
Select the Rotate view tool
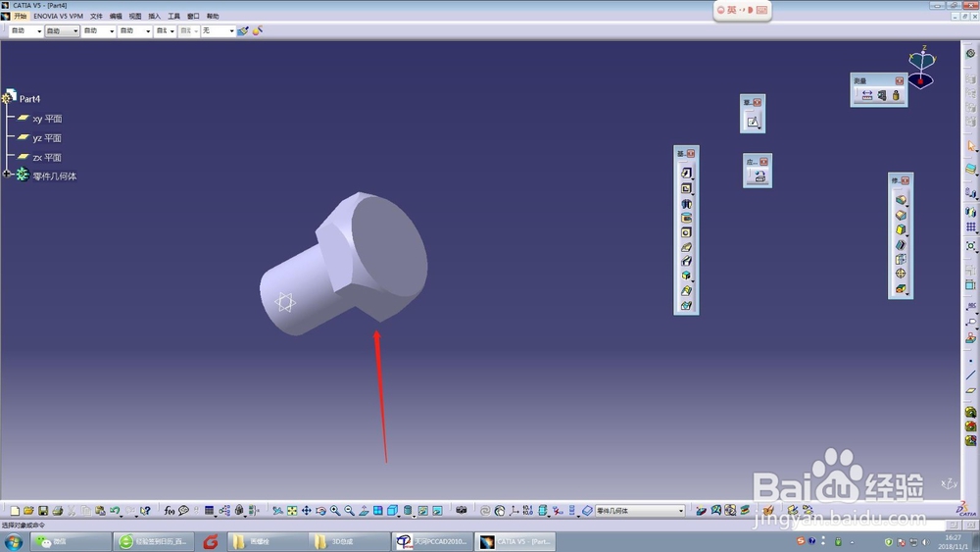coord(320,511)
